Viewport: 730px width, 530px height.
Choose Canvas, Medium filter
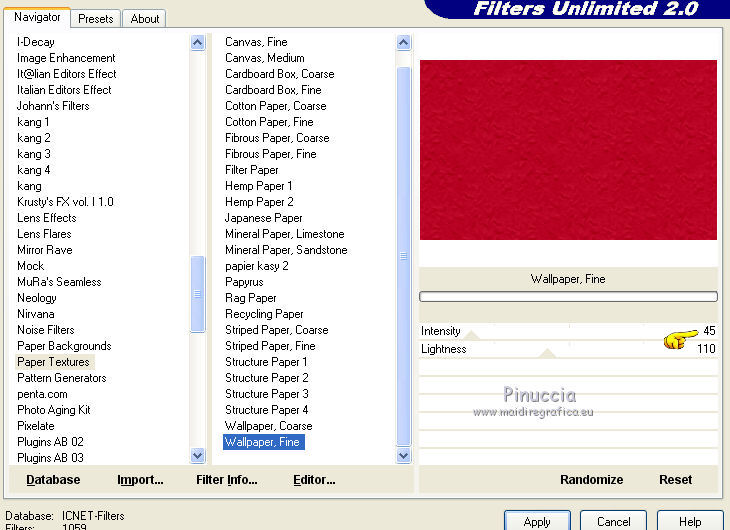tap(264, 58)
